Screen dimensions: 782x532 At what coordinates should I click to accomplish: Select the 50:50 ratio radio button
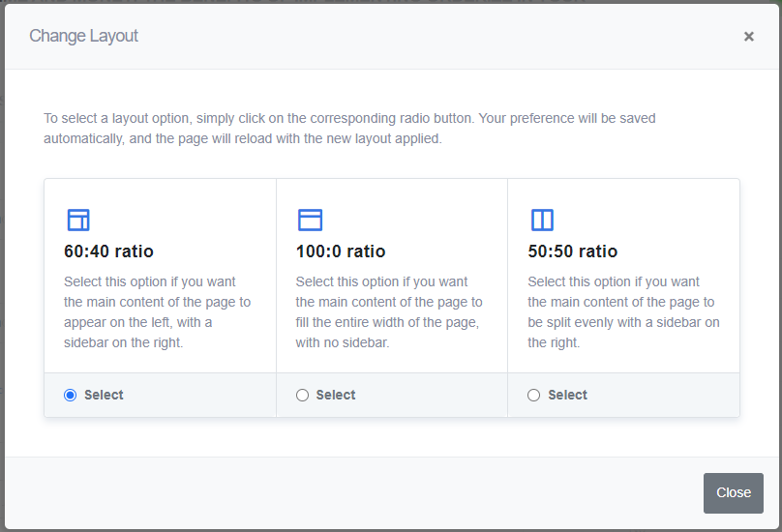click(533, 396)
